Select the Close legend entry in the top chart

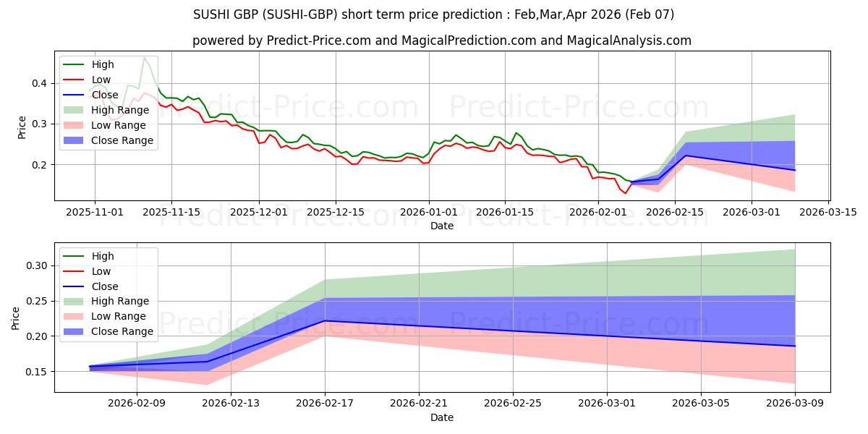tap(105, 95)
